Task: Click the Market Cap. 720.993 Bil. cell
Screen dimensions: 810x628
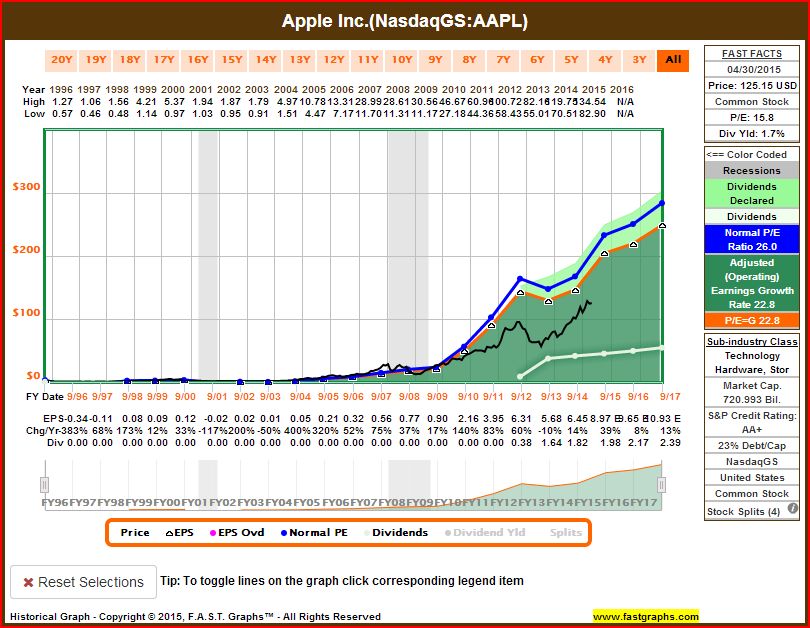Action: click(x=752, y=392)
